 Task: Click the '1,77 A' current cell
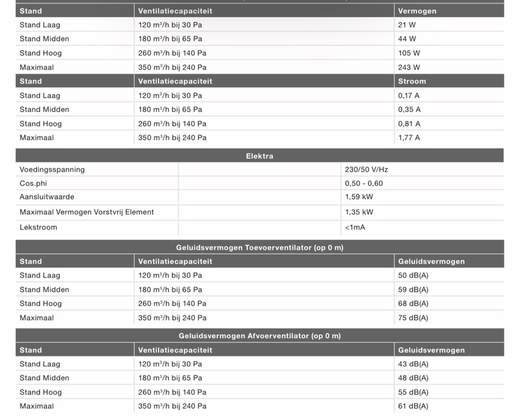point(409,138)
